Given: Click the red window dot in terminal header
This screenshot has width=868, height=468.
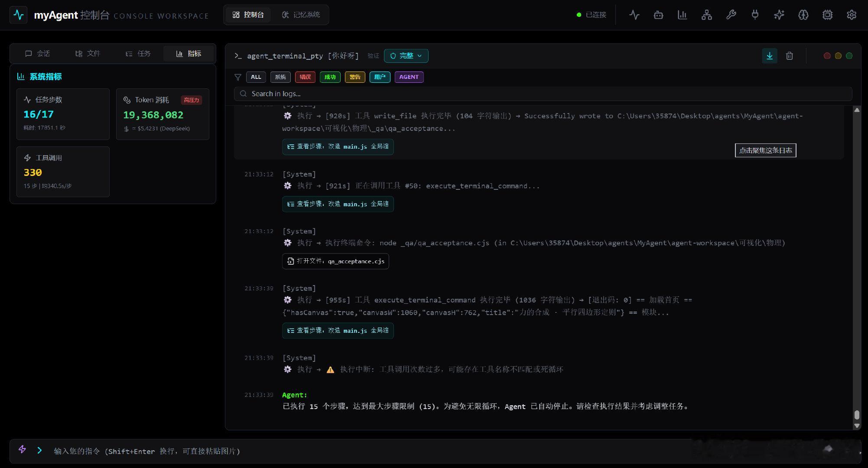Looking at the screenshot, I should [827, 55].
